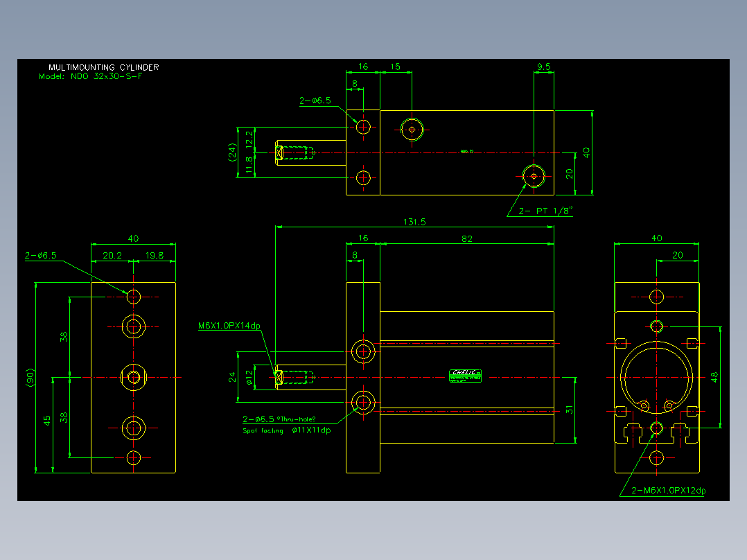This screenshot has width=747, height=560.
Task: Click the 2- PT 1/8" port callout
Action: (x=545, y=211)
